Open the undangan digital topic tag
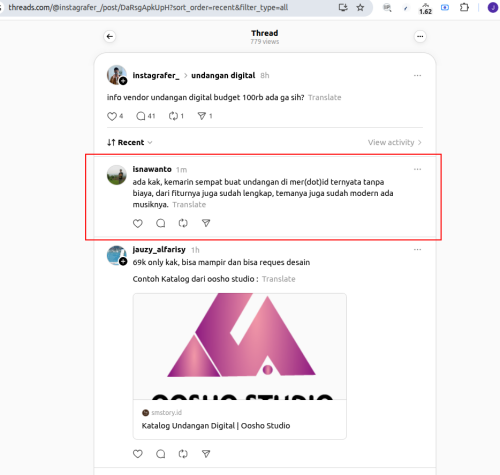500x475 pixels. click(x=223, y=76)
